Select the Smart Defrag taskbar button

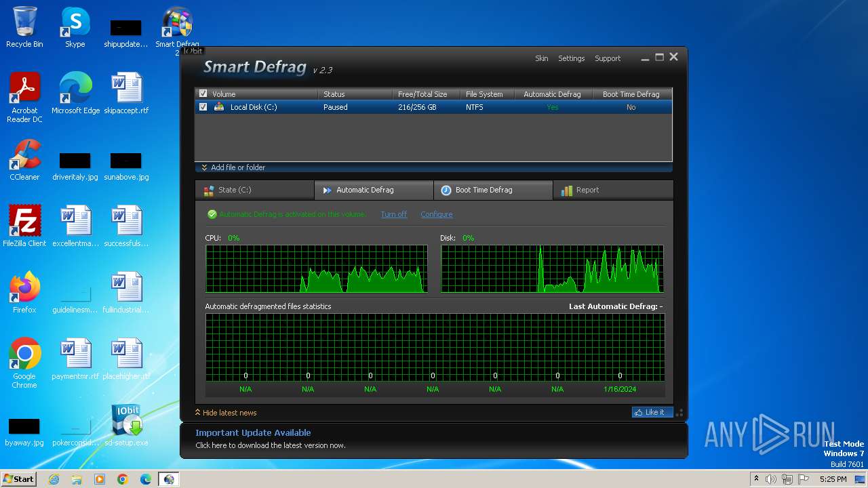click(x=169, y=479)
